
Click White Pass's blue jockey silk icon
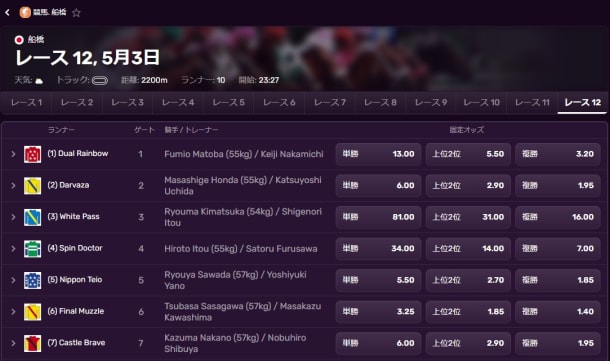coord(33,217)
